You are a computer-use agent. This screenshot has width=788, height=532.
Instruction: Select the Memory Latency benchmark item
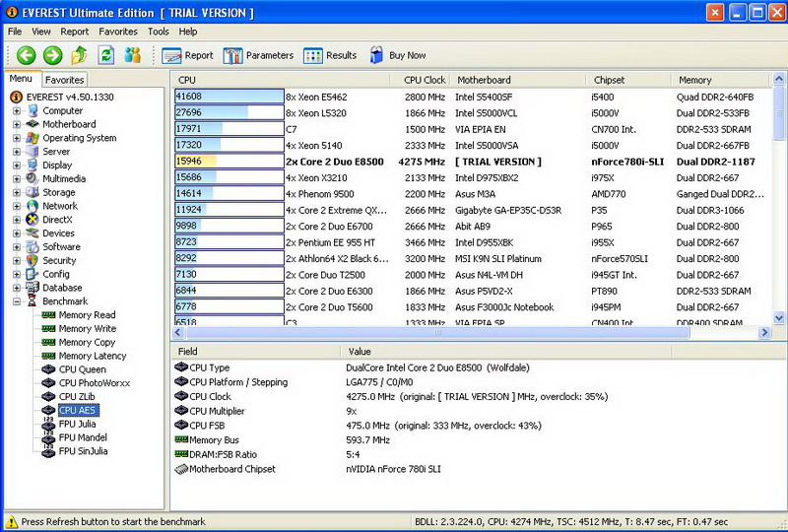coord(92,356)
